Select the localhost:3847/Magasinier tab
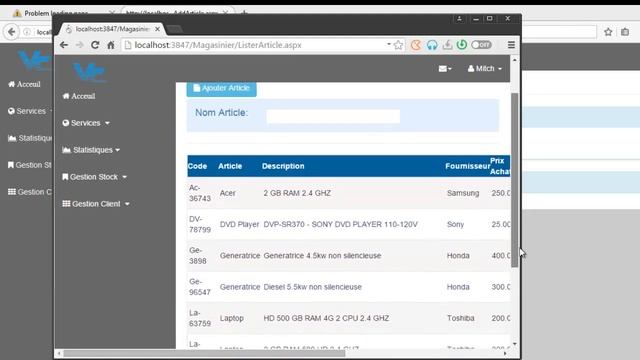 tap(111, 29)
